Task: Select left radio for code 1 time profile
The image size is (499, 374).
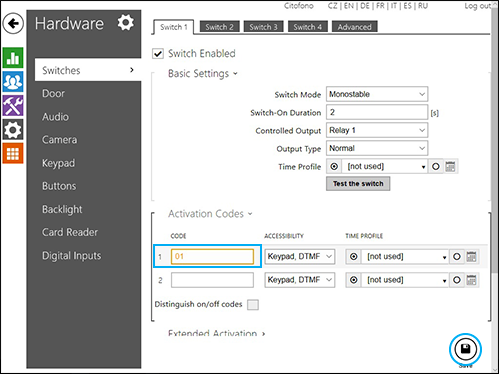Action: [x=354, y=257]
